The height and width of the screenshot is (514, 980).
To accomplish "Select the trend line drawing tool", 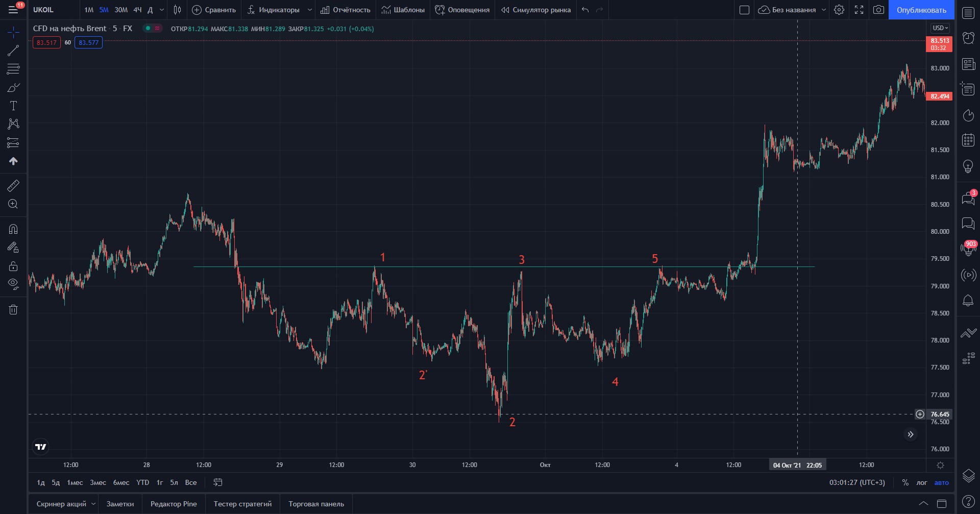I will pos(13,51).
